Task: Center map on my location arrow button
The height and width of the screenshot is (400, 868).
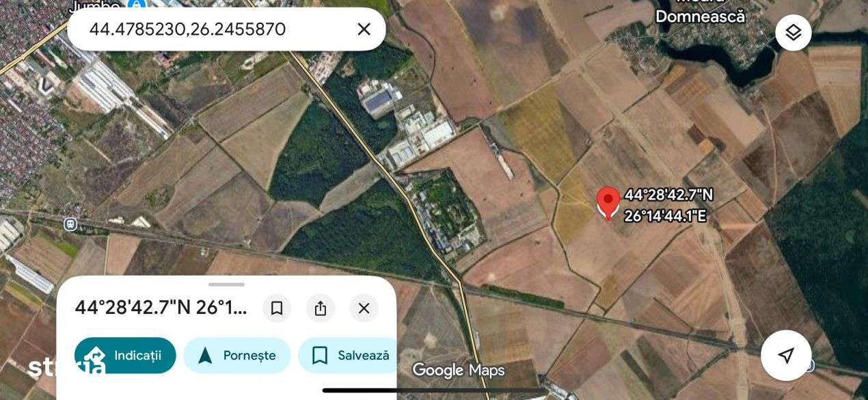Action: (x=786, y=355)
